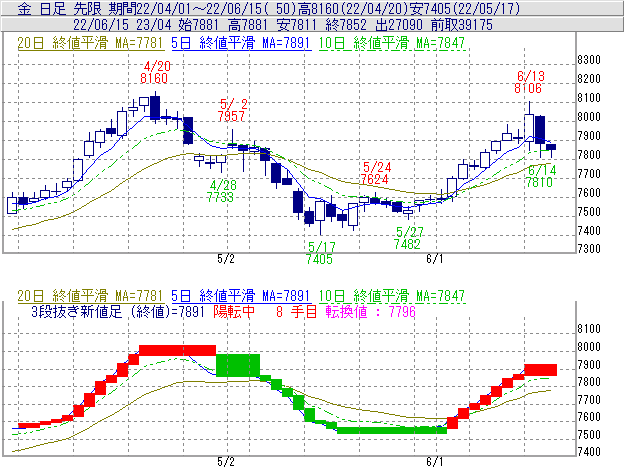Click the magenta 転換値 : 7796 text

coord(370,311)
